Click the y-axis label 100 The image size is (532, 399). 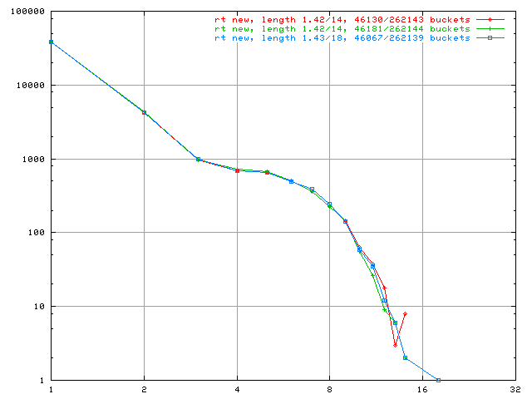point(36,233)
